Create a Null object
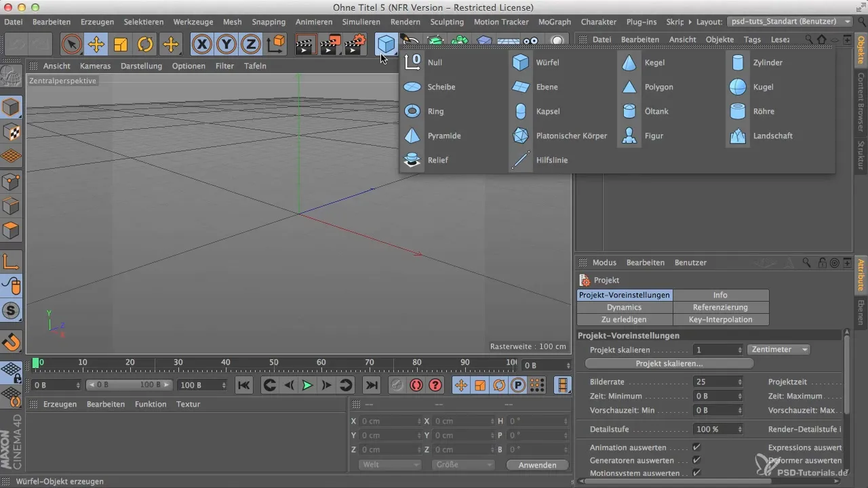This screenshot has width=868, height=488. pyautogui.click(x=424, y=62)
